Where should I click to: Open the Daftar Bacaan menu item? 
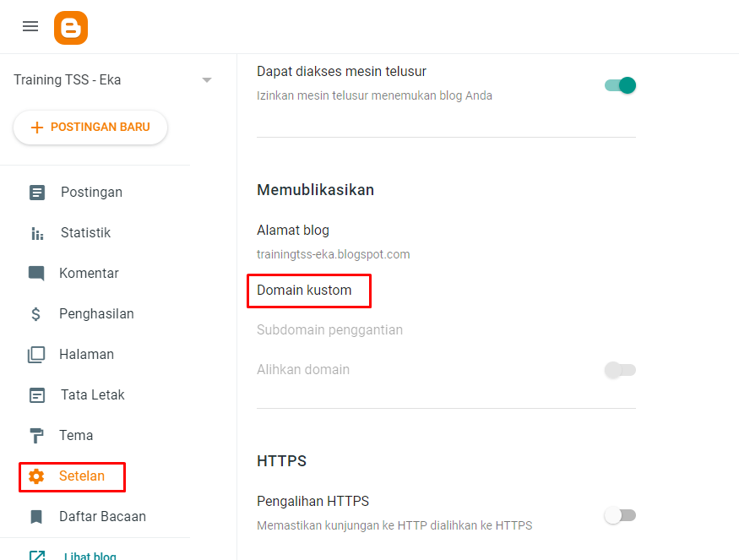tap(102, 517)
